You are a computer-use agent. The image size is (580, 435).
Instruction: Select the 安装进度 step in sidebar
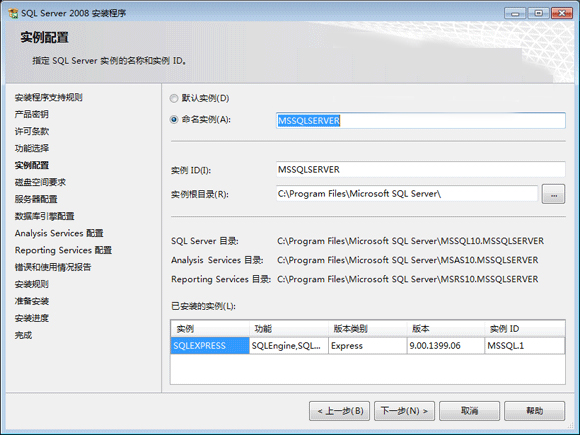[31, 318]
